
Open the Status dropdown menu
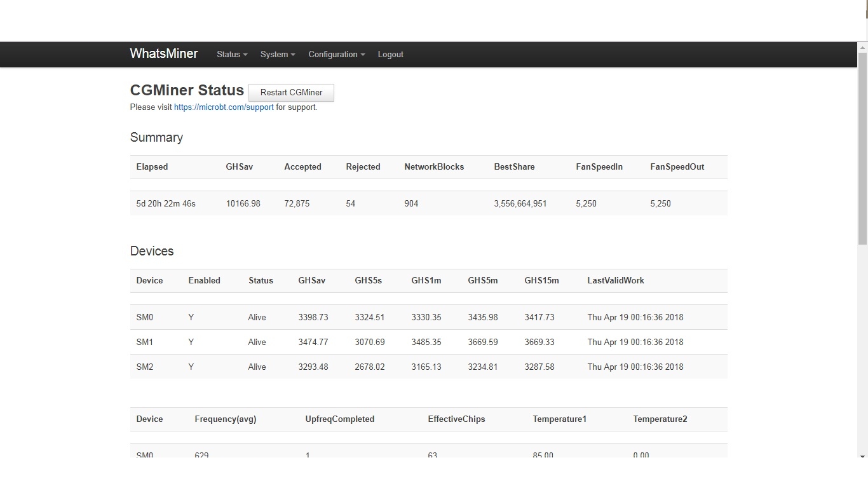tap(232, 55)
